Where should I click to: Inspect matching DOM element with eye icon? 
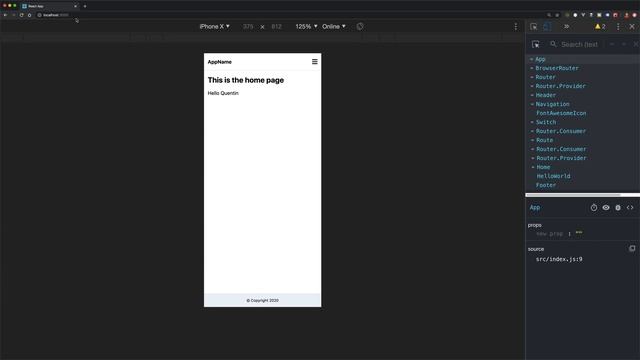click(x=606, y=208)
